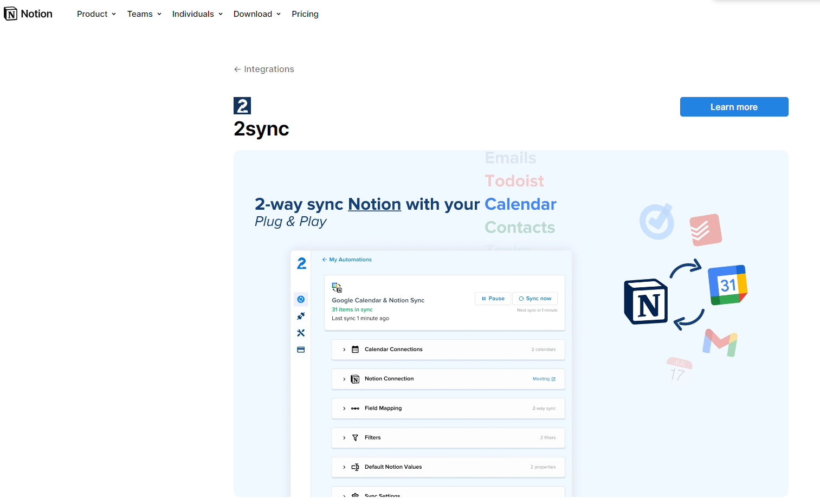
Task: Click the Sync now button
Action: [535, 299]
